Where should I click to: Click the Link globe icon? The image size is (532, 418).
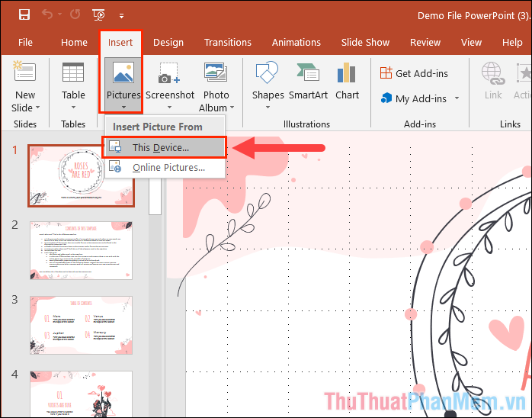click(x=493, y=72)
